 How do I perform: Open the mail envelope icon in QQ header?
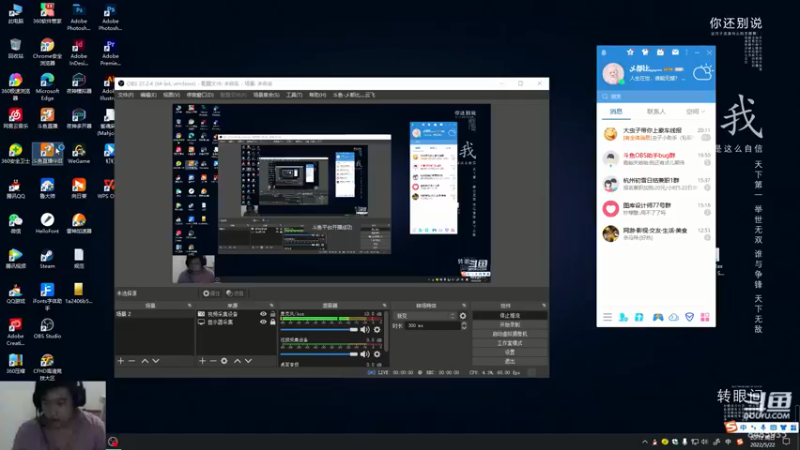pos(675,52)
